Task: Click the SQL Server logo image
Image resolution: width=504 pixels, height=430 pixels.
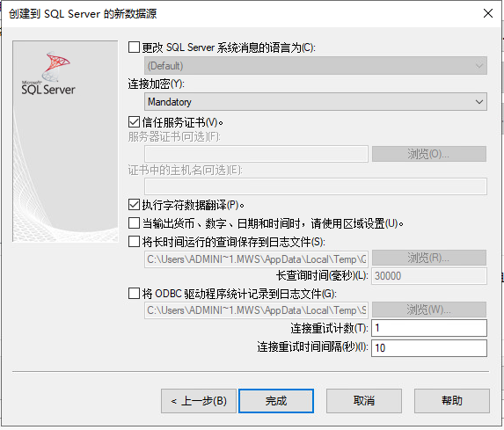Action: point(48,74)
